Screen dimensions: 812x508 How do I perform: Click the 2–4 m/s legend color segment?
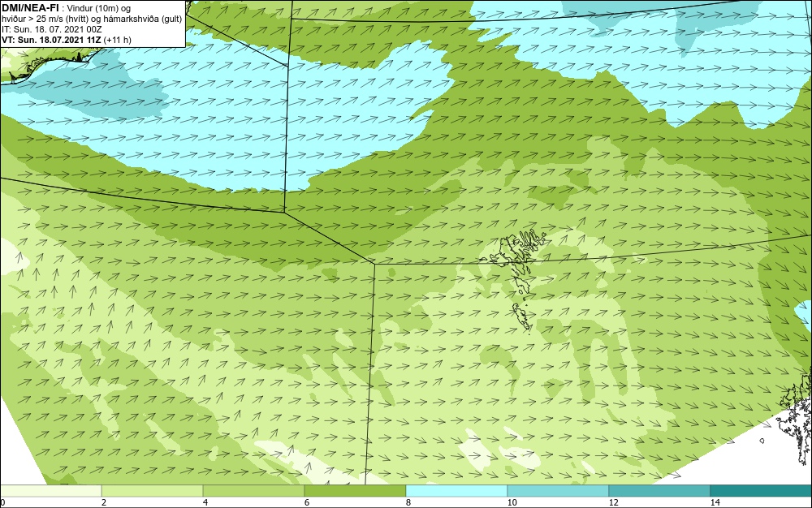point(153,491)
